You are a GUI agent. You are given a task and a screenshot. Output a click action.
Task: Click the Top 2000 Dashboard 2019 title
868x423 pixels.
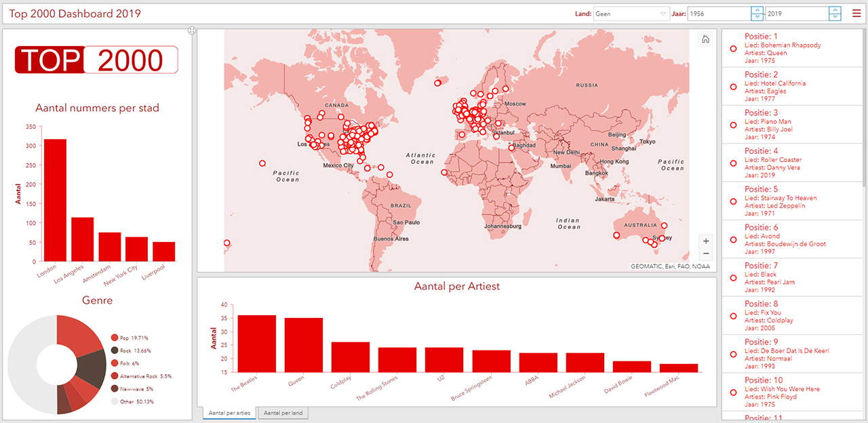[75, 14]
